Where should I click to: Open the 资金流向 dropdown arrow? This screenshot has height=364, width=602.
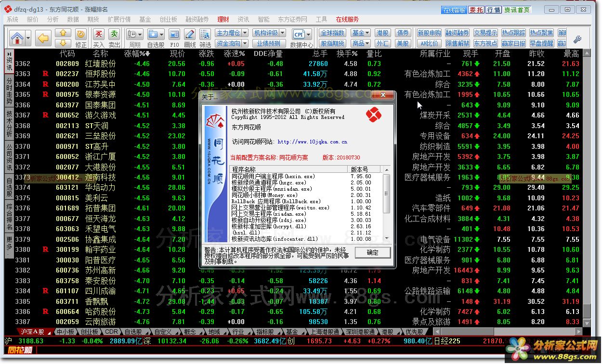[244, 43]
